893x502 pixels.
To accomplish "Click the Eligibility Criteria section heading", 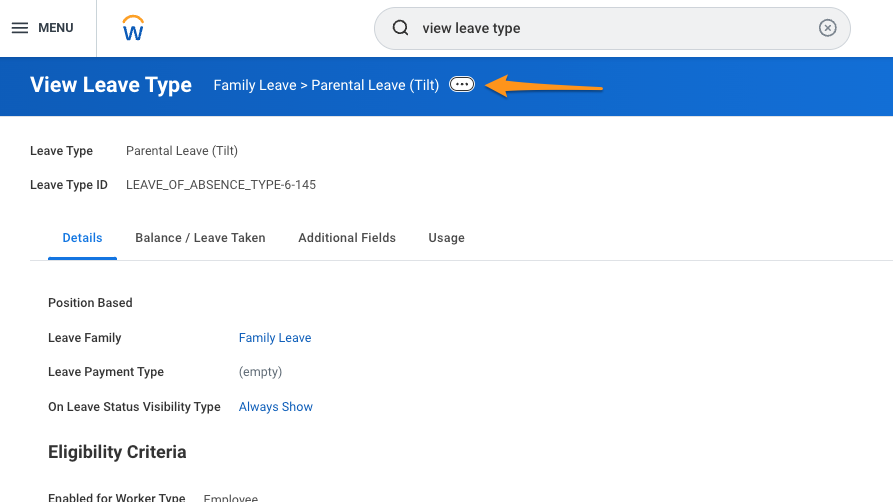I will click(x=117, y=452).
